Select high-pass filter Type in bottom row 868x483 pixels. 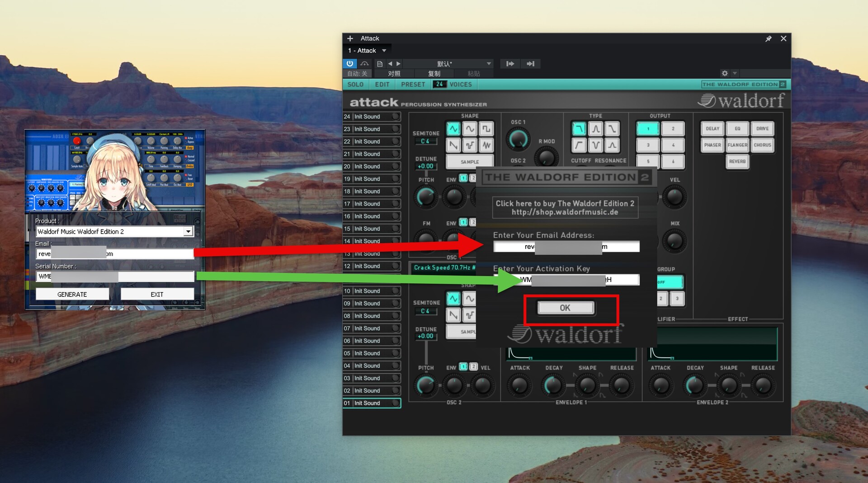coord(579,145)
